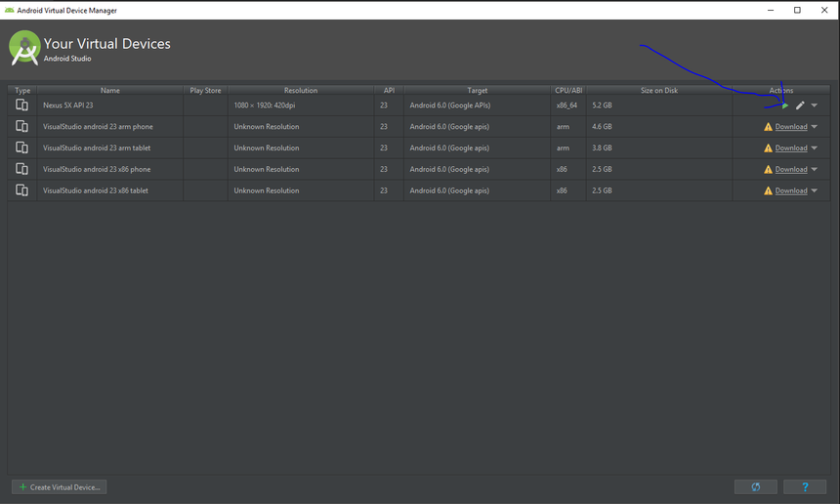Sort by the Size on Disk column
This screenshot has height=504, width=840.
click(x=658, y=91)
